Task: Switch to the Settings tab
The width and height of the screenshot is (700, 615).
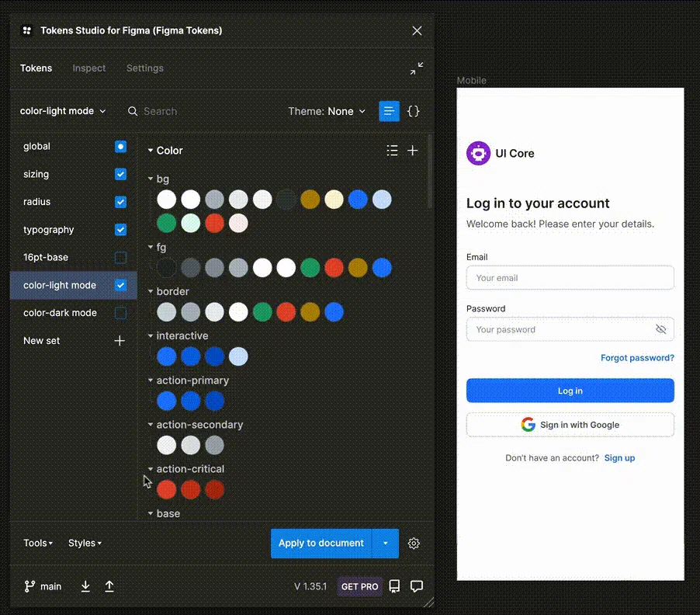Action: (144, 68)
